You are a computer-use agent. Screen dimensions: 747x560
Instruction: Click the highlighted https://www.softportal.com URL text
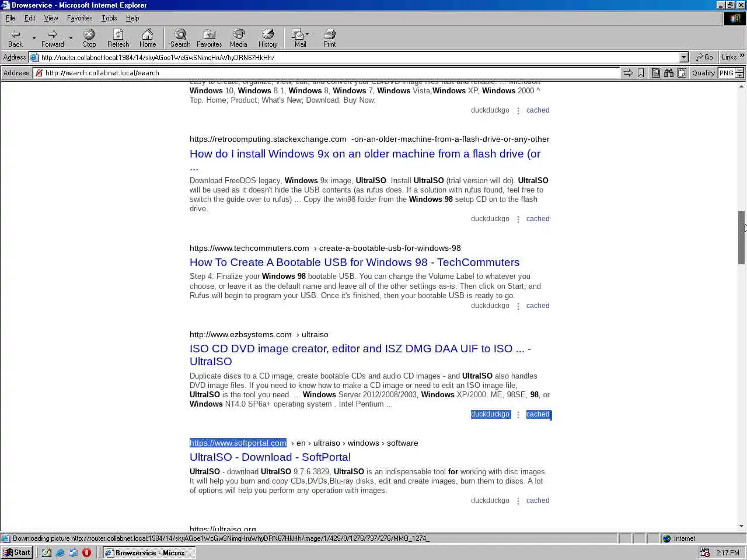(x=238, y=443)
